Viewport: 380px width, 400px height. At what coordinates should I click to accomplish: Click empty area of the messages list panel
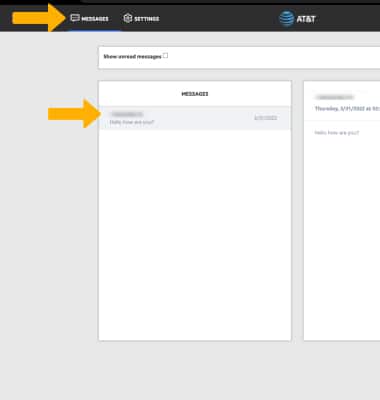[195, 233]
